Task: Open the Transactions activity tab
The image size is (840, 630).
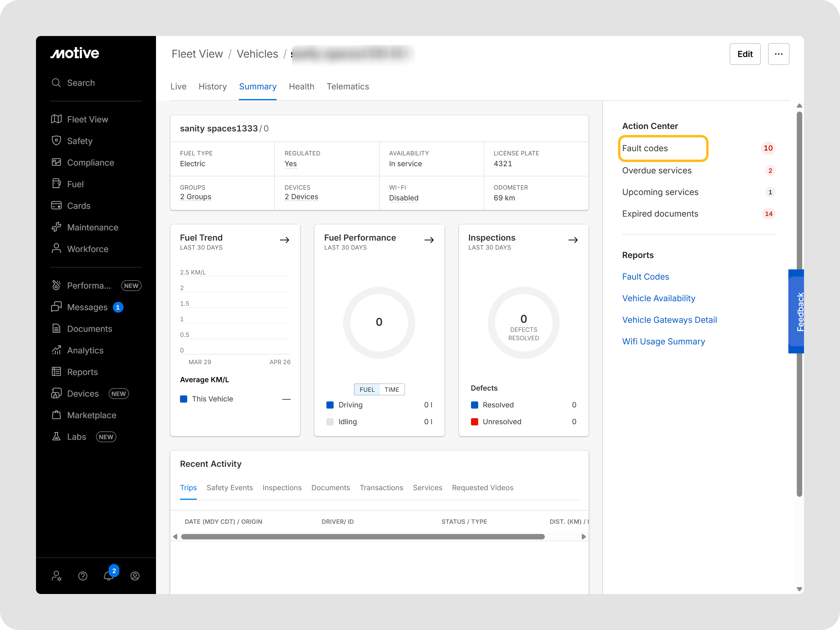Action: [382, 487]
